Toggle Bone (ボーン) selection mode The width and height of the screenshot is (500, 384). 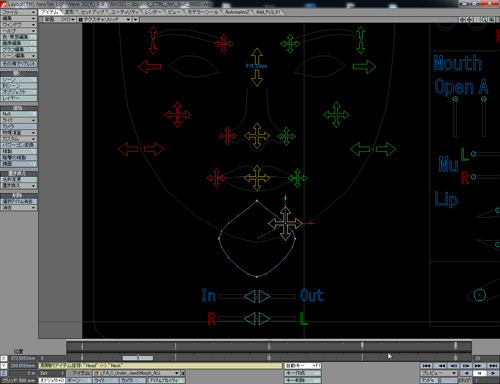pyautogui.click(x=78, y=380)
